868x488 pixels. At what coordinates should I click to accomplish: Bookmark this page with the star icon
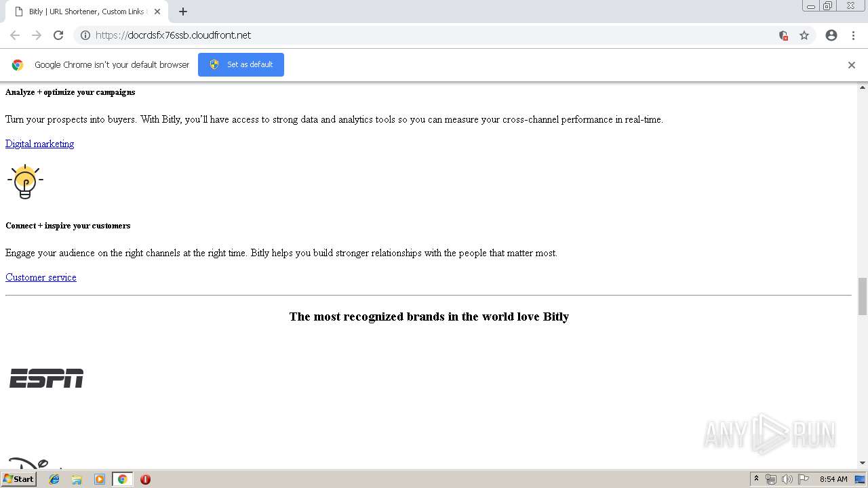tap(804, 35)
